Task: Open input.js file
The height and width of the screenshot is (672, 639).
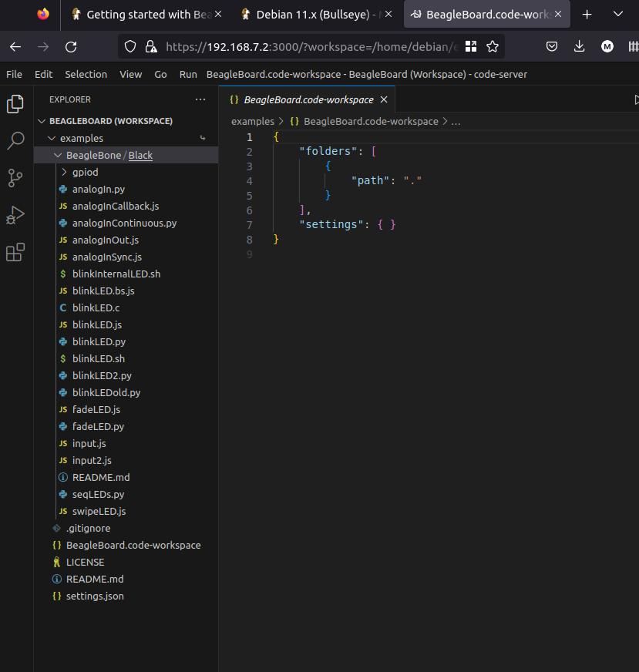Action: pos(89,444)
